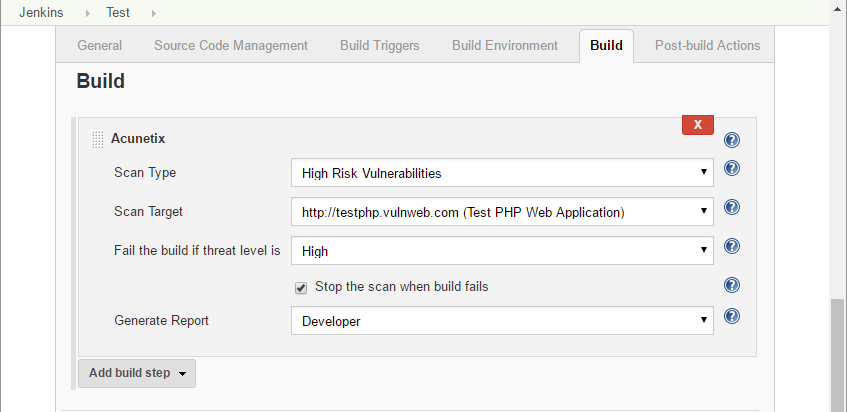
Task: Open the Scan Target dropdown
Action: pyautogui.click(x=502, y=212)
